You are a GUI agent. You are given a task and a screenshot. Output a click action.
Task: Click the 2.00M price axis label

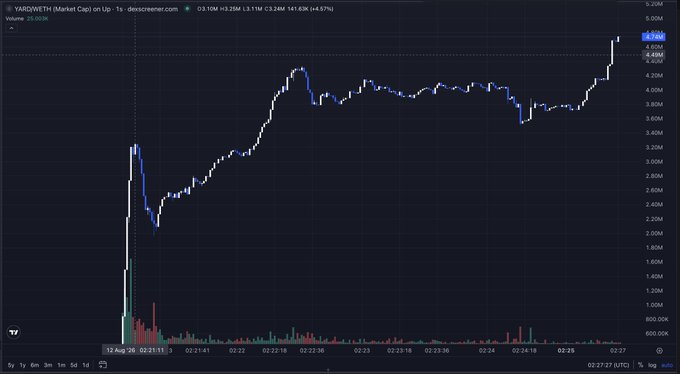pyautogui.click(x=654, y=233)
